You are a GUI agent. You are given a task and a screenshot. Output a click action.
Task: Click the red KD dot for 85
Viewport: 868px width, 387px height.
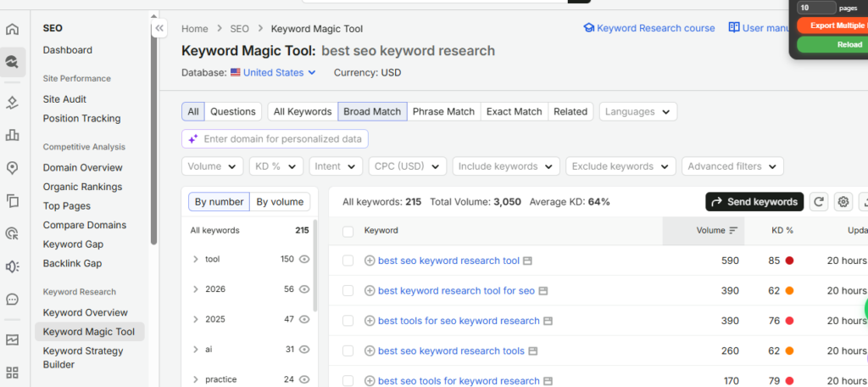789,261
